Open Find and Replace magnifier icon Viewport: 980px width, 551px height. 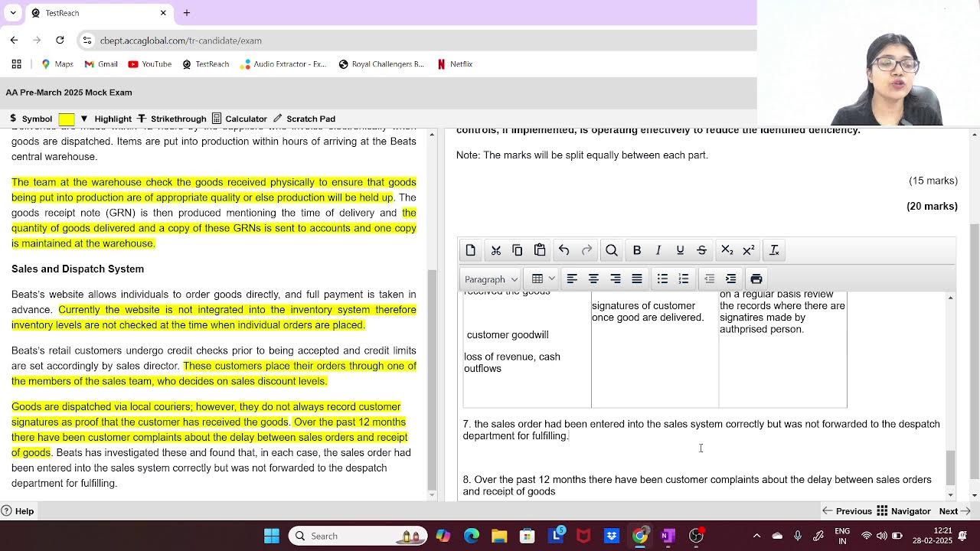pos(612,250)
